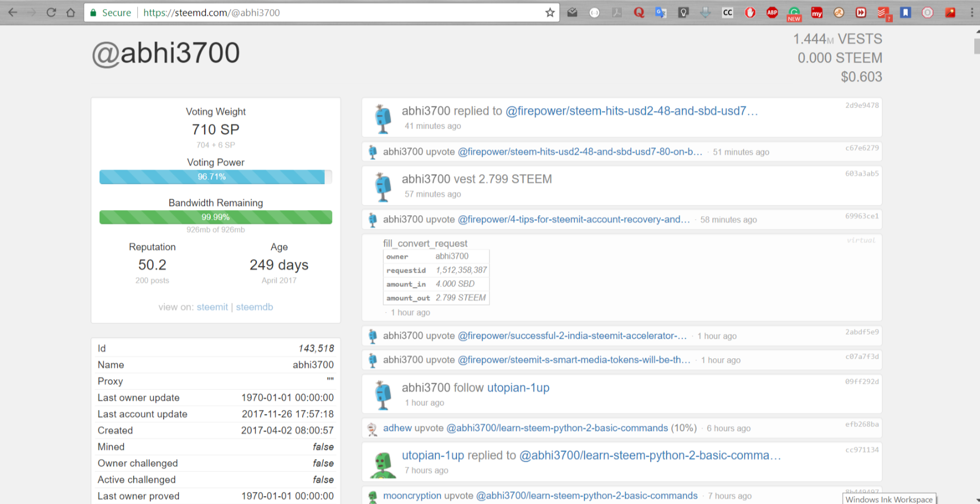Open the Google Translate extension

(x=661, y=13)
